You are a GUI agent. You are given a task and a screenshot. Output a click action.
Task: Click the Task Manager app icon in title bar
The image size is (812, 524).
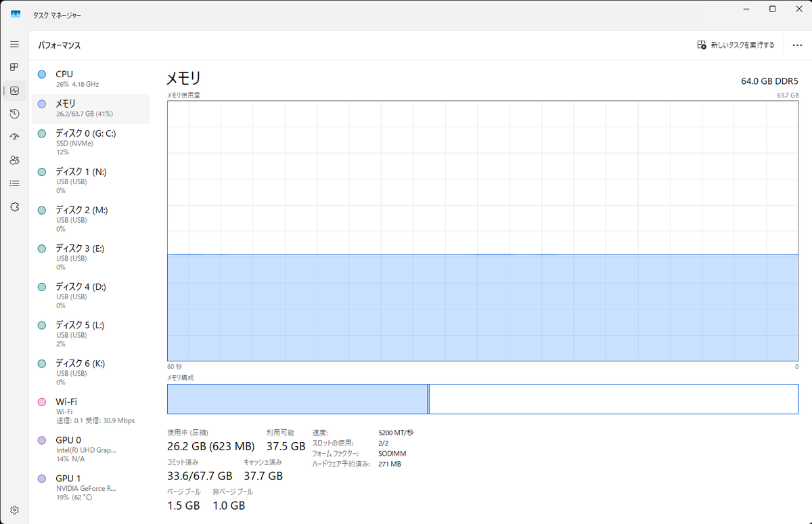coord(16,14)
